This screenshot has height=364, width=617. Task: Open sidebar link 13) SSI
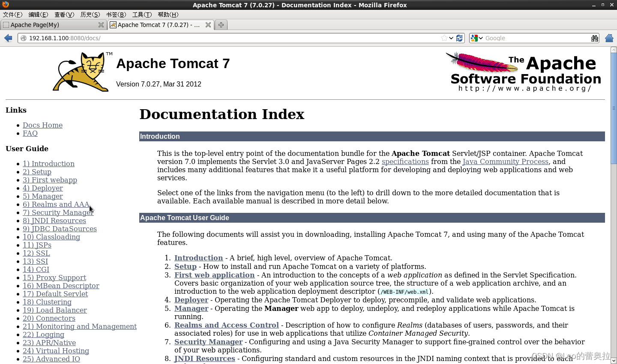click(35, 261)
